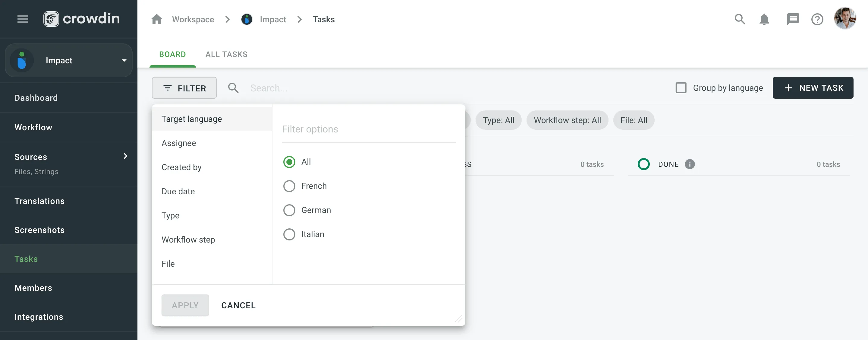Select Workflow step filter category

(212, 240)
